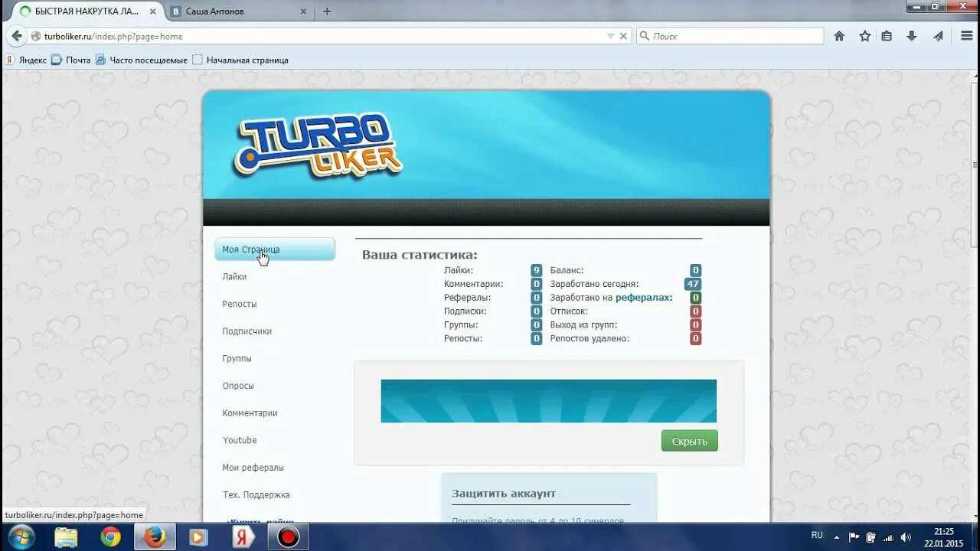
Task: Close the Саша Антонов tab
Action: pyautogui.click(x=303, y=11)
